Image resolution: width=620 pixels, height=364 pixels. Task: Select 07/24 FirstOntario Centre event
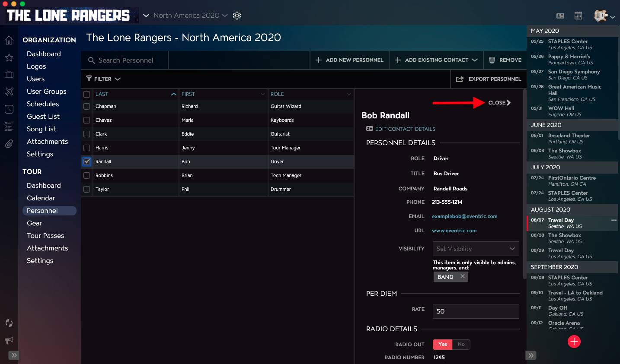(x=572, y=181)
